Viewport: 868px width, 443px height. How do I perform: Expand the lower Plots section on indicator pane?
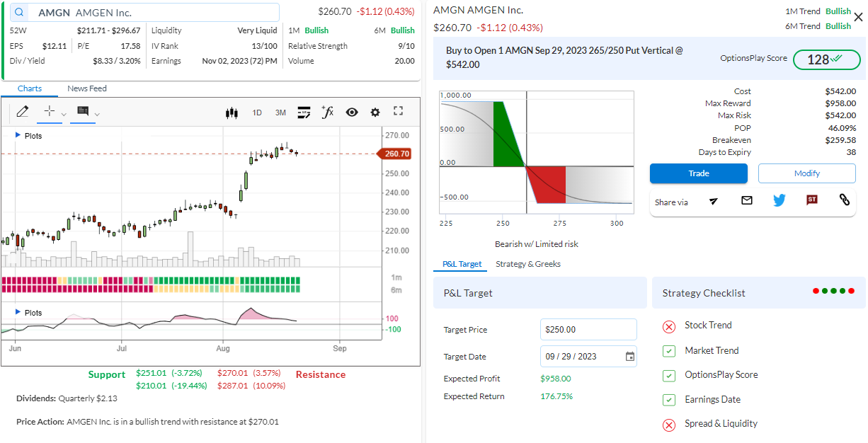(x=28, y=313)
